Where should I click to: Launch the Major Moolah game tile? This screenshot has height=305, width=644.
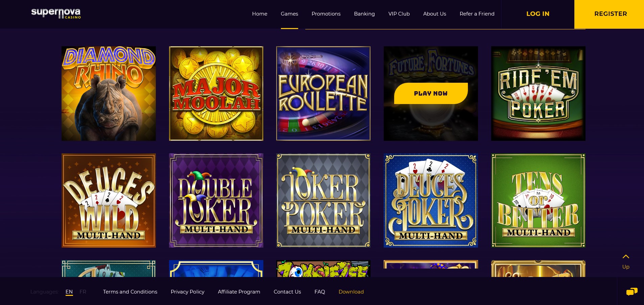216,94
